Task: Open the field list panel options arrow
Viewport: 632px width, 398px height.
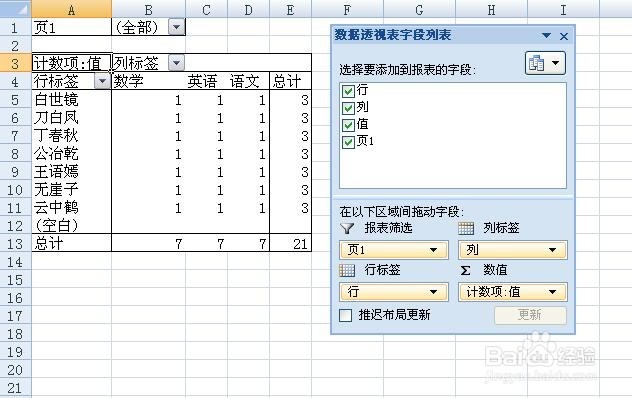Action: pyautogui.click(x=547, y=35)
